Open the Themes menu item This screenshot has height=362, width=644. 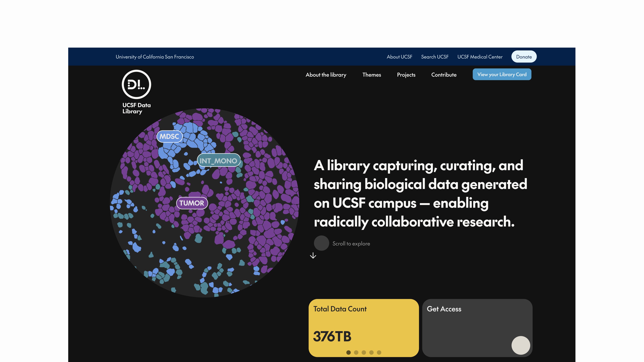click(372, 75)
